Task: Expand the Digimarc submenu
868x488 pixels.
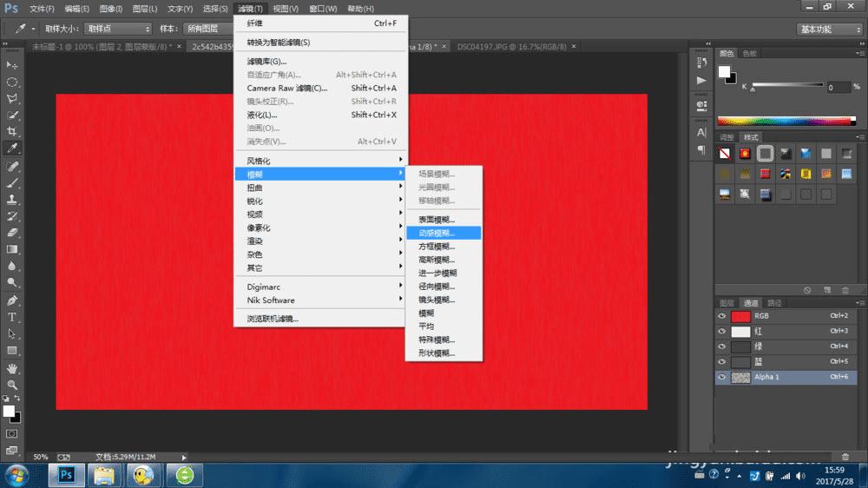Action: coord(320,287)
